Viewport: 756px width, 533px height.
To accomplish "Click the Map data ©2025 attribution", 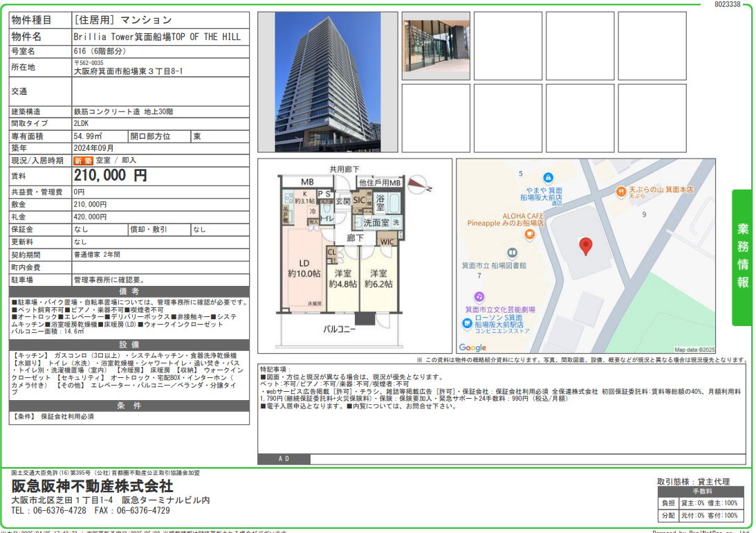I will [x=694, y=350].
